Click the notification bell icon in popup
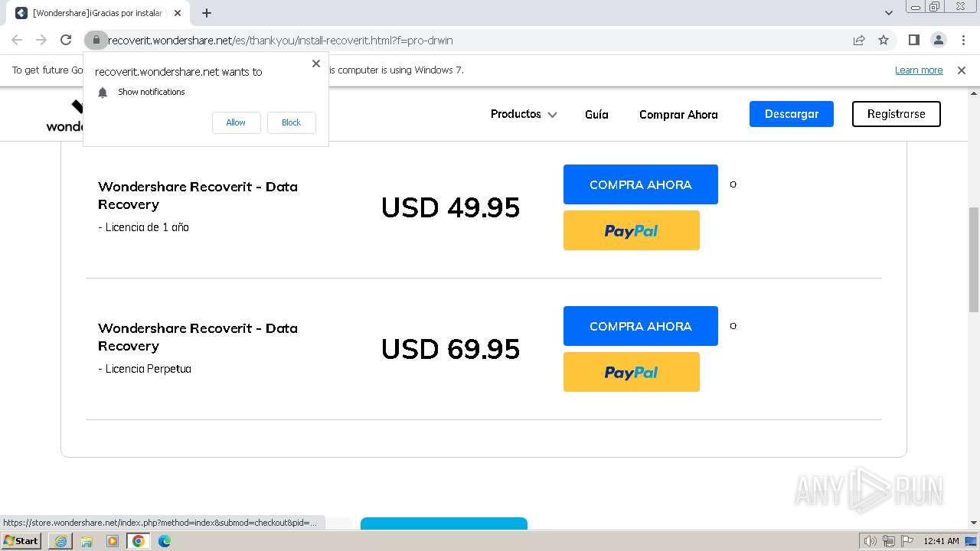The height and width of the screenshot is (551, 980). (x=103, y=92)
